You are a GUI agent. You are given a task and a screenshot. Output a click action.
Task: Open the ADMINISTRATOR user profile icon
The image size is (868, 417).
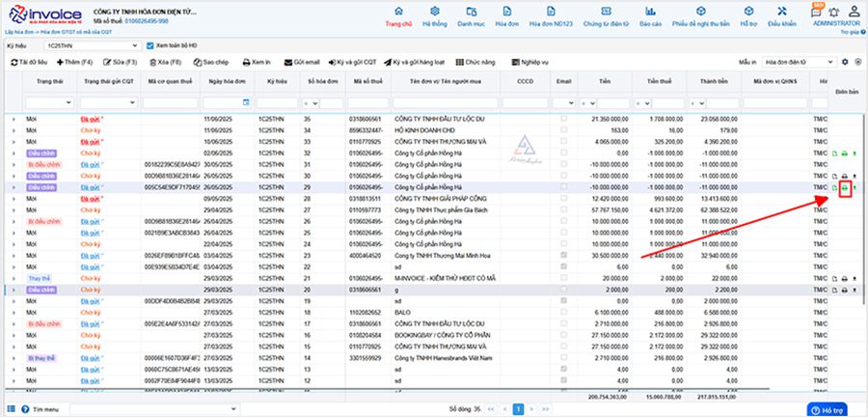pos(854,12)
